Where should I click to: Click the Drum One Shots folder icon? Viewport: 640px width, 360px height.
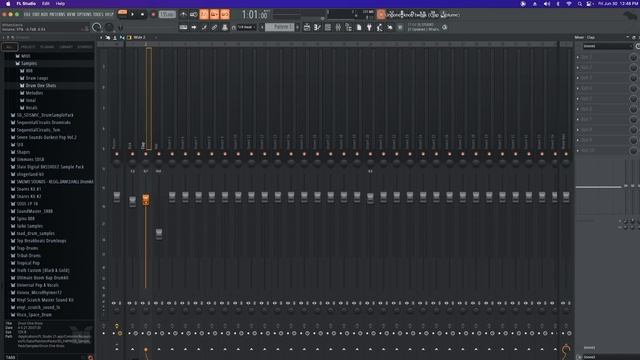[x=22, y=86]
